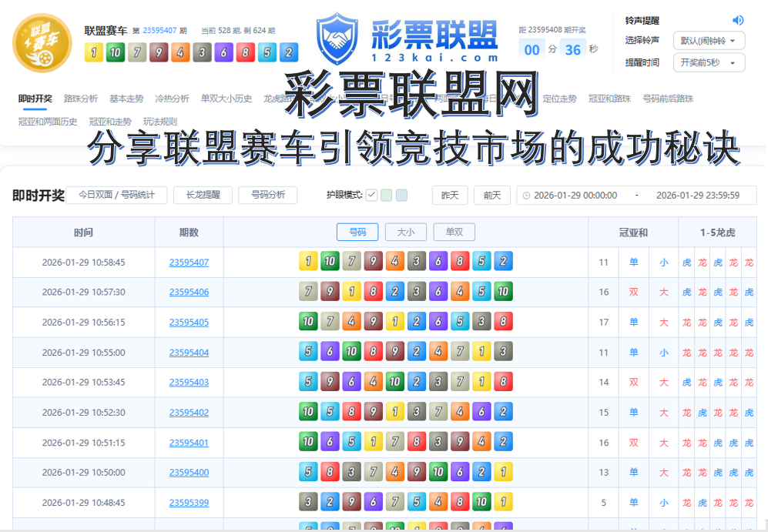Click number 1 ball in header results
768x532 pixels.
[93, 52]
